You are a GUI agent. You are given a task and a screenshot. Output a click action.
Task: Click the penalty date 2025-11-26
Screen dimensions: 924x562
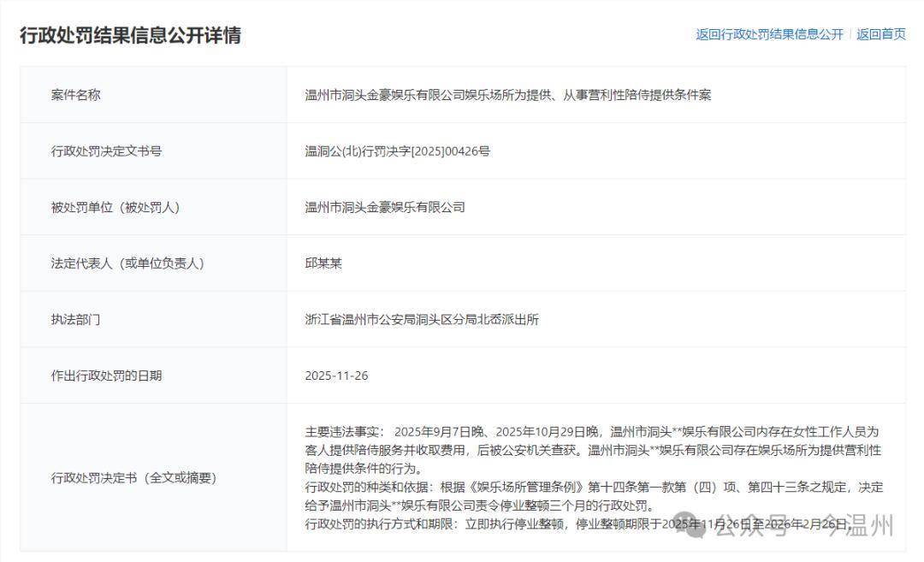pos(336,376)
